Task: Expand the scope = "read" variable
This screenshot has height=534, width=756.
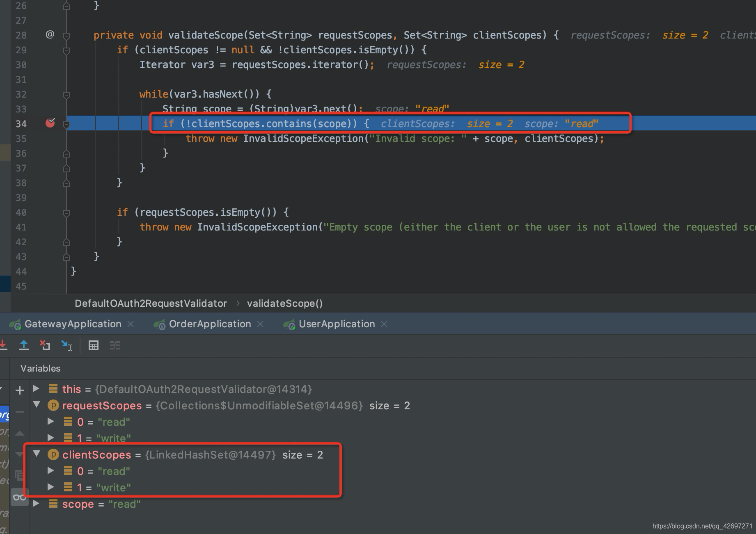Action: pyautogui.click(x=36, y=503)
